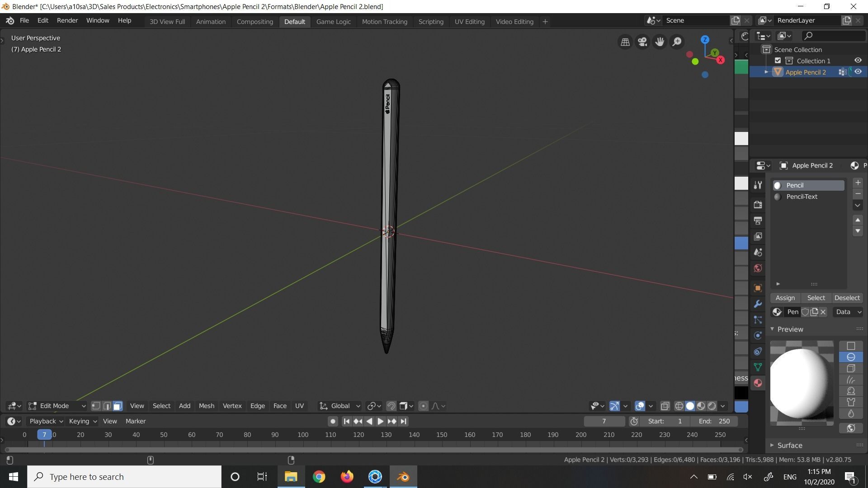This screenshot has height=488, width=868.
Task: Activate the zoom view magnifier icon
Action: (677, 42)
